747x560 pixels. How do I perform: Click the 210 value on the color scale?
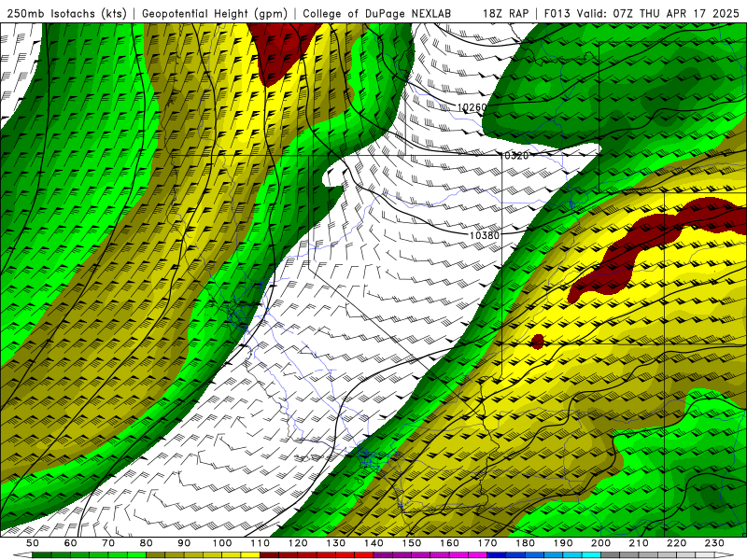click(639, 543)
